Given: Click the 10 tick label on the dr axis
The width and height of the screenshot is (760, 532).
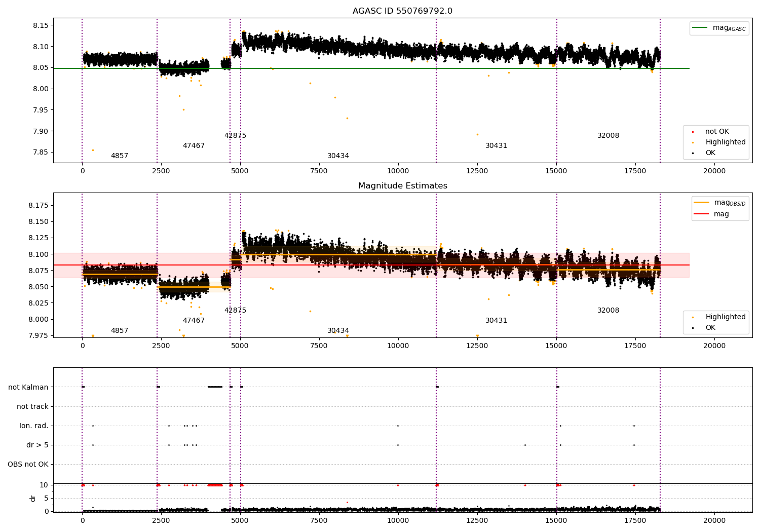Looking at the screenshot, I should click(x=45, y=485).
